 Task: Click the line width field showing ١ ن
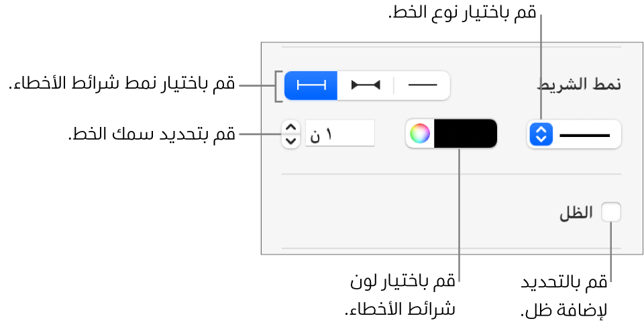coord(339,134)
